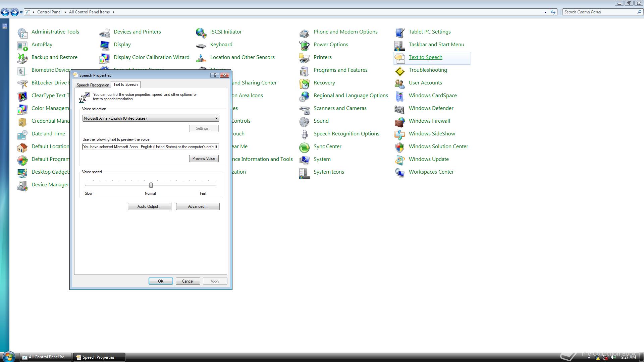Switch to All Control Panel Items taskbar button

(45, 357)
